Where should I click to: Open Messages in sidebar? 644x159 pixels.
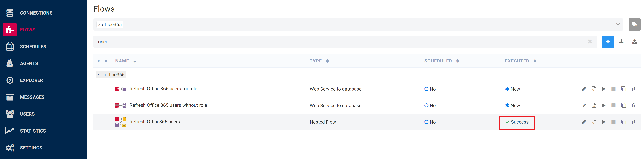[x=32, y=97]
